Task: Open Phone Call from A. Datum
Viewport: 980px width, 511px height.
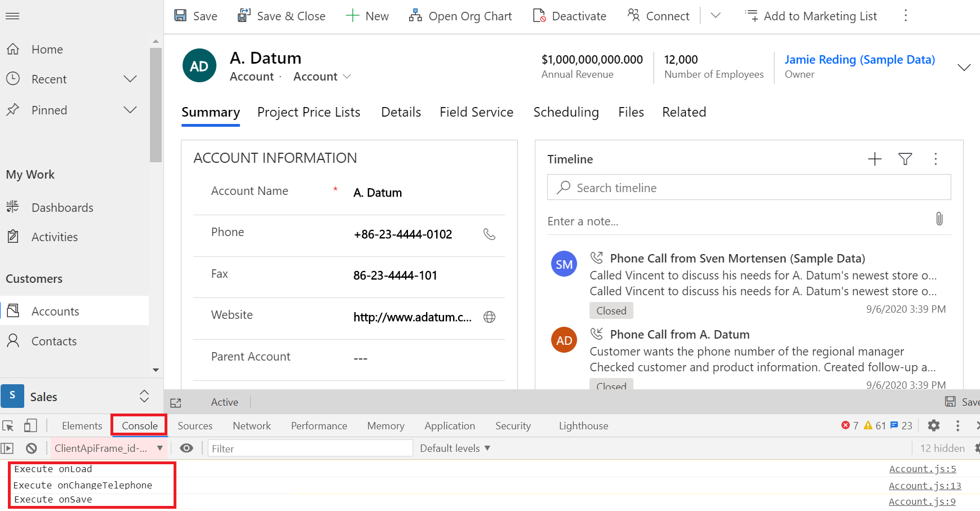Action: (680, 335)
